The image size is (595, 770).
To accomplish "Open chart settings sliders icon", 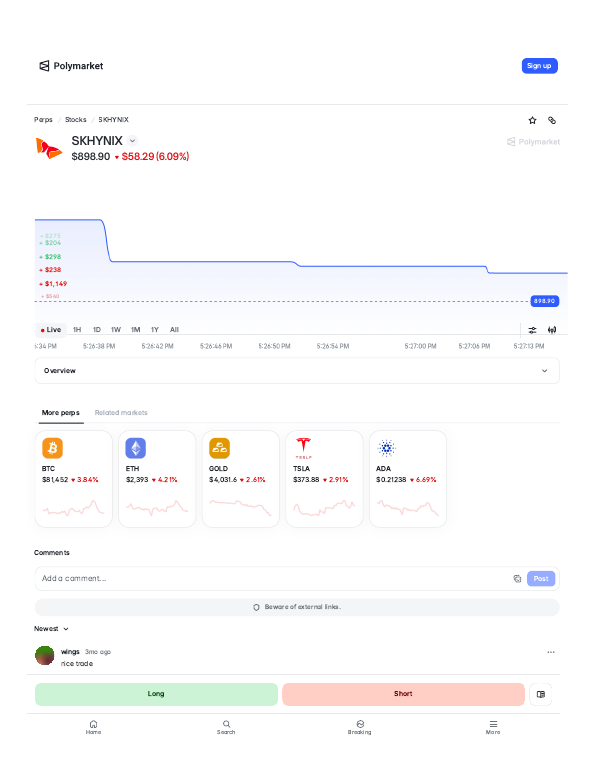I will [532, 330].
